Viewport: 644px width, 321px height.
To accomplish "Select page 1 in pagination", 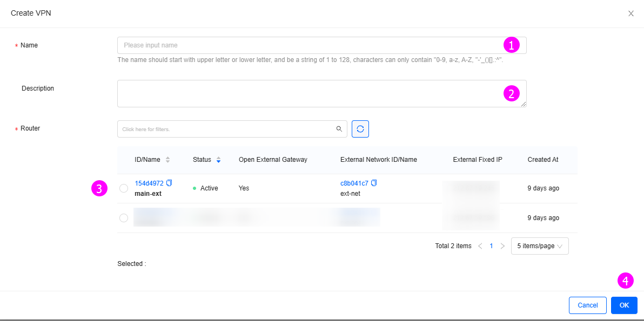I will click(491, 246).
